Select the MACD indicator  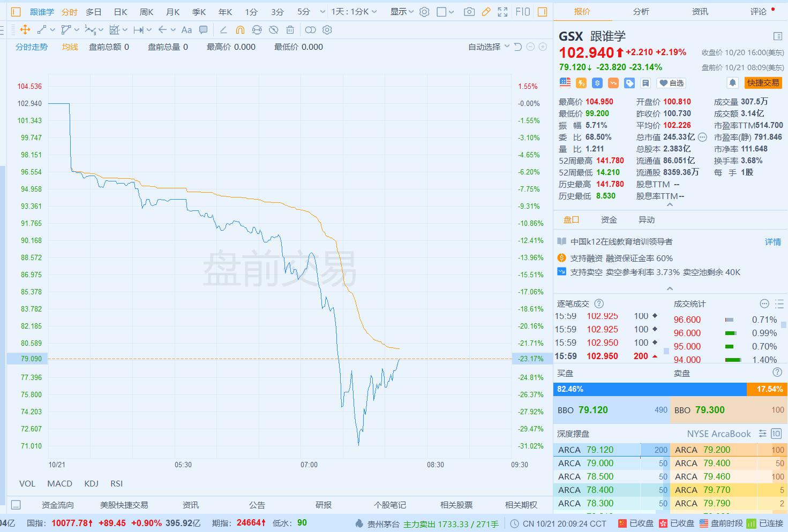pyautogui.click(x=59, y=483)
